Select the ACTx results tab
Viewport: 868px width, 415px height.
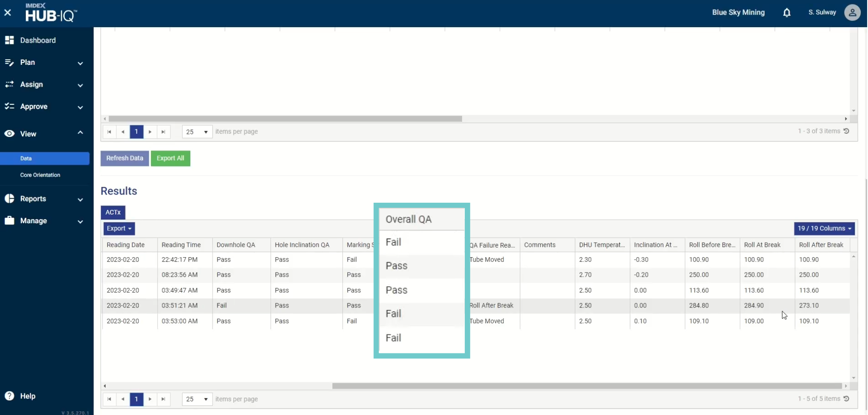point(113,212)
